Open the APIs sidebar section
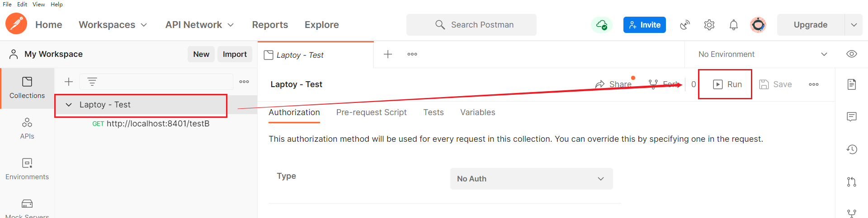Screen dimensions: 868x218 27,128
